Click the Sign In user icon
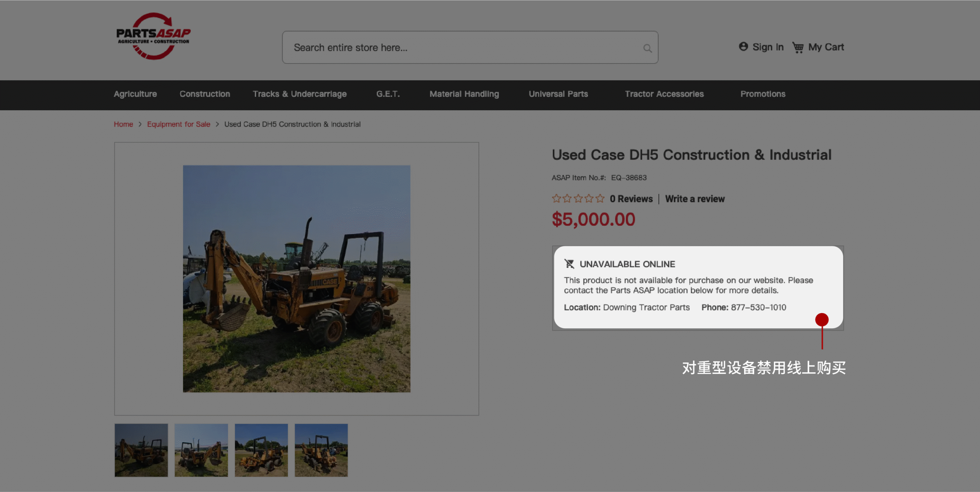 743,47
